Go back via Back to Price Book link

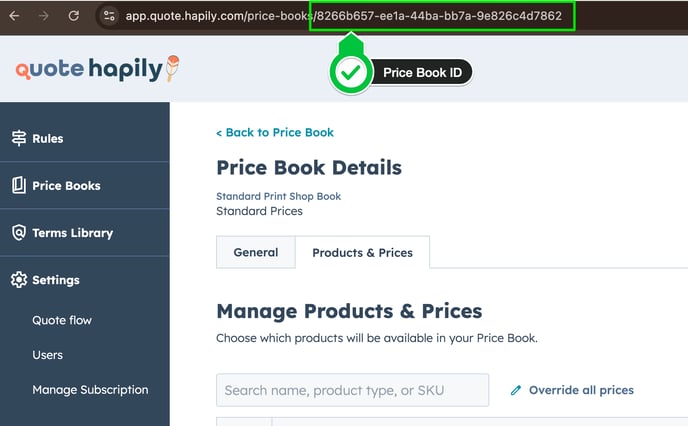click(x=275, y=132)
